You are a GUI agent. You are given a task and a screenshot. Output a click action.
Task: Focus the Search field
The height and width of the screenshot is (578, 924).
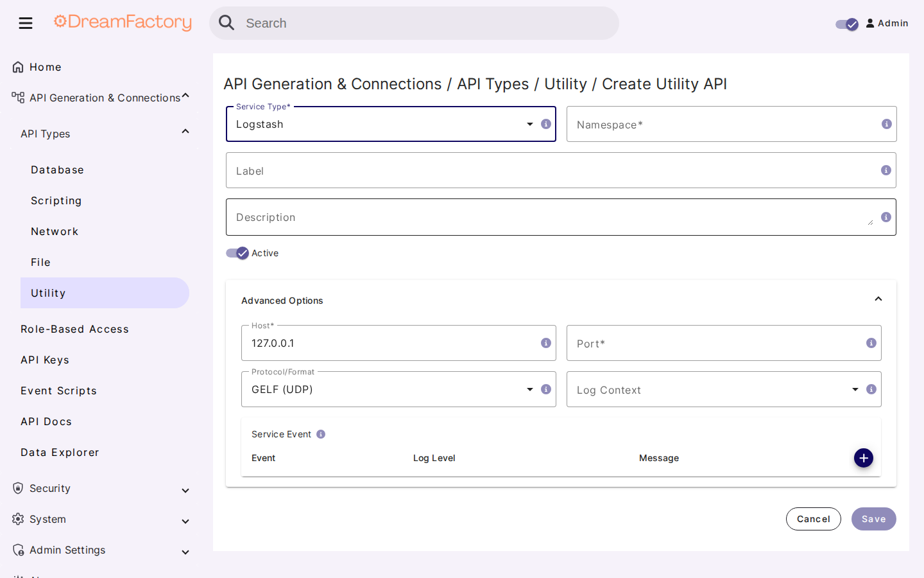(414, 23)
